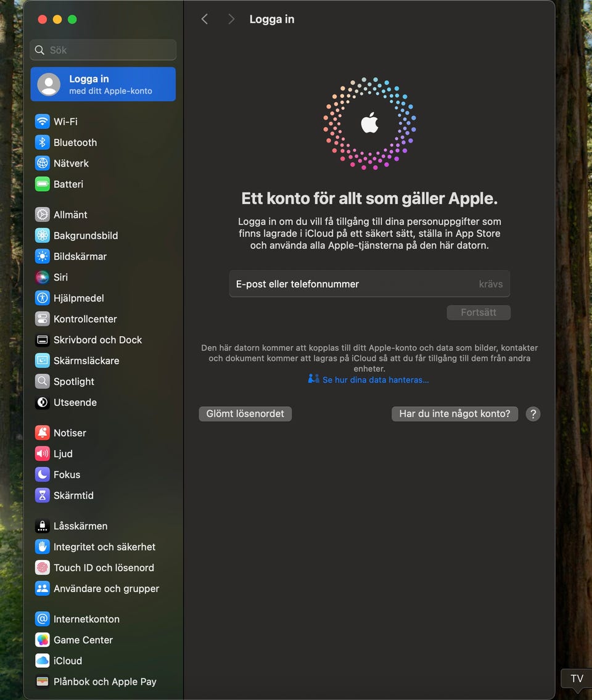Select the Wi-Fi label in sidebar
This screenshot has height=700, width=592.
click(x=65, y=121)
